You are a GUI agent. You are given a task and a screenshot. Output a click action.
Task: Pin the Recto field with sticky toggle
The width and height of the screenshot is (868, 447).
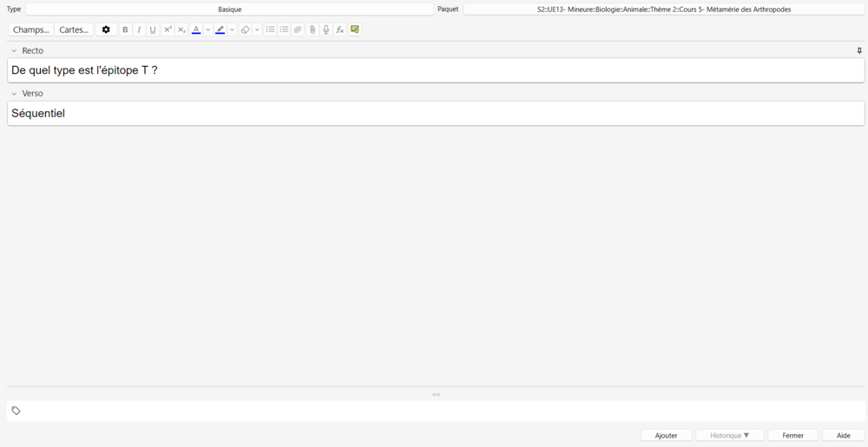(859, 51)
